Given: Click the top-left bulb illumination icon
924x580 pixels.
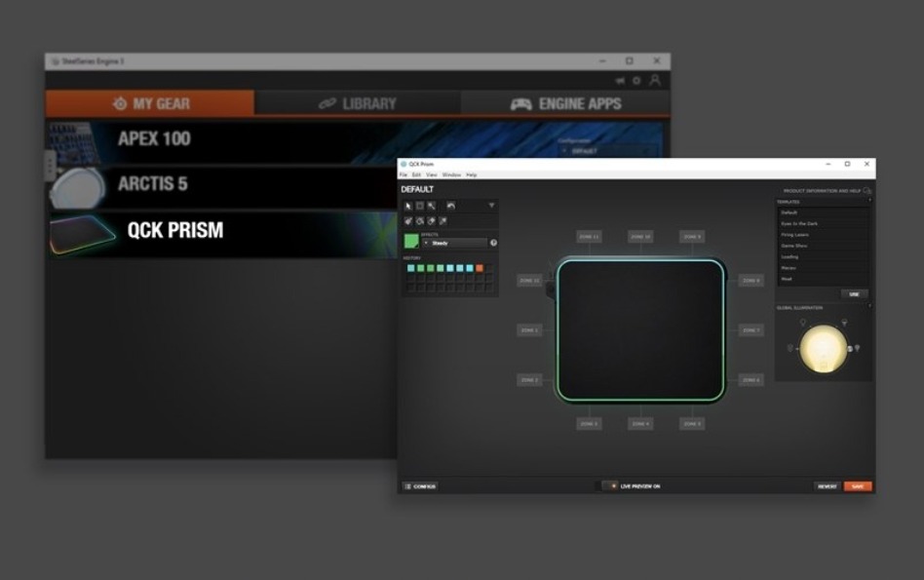Looking at the screenshot, I should click(x=802, y=323).
